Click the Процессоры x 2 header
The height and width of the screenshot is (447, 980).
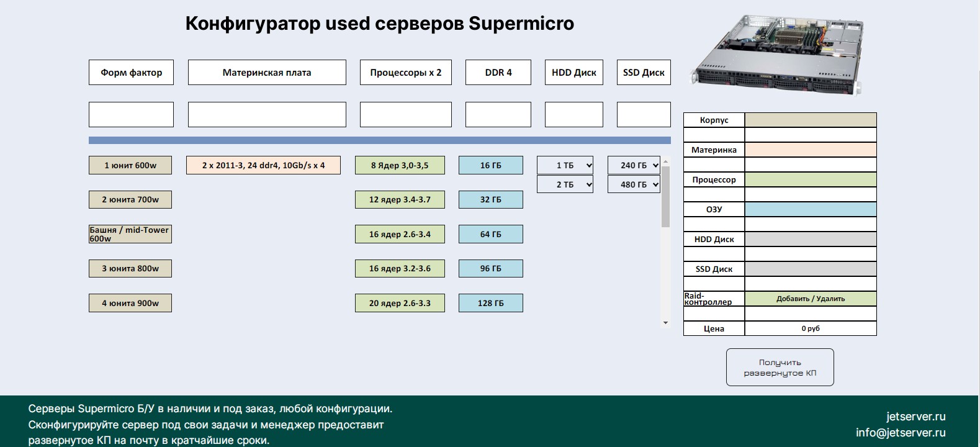coord(406,72)
